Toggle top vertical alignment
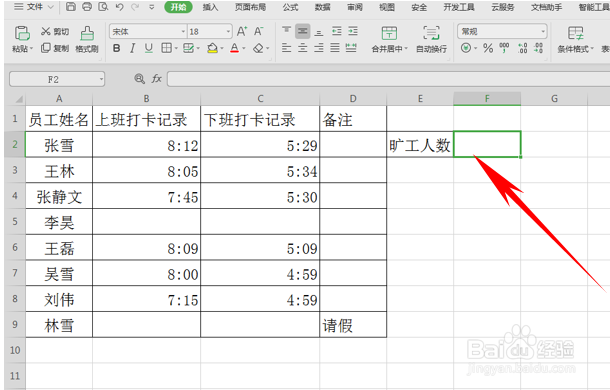 (x=286, y=30)
